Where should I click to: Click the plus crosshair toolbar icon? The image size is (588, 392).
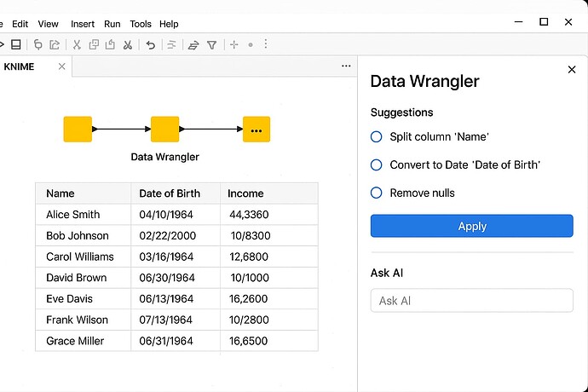[x=234, y=44]
